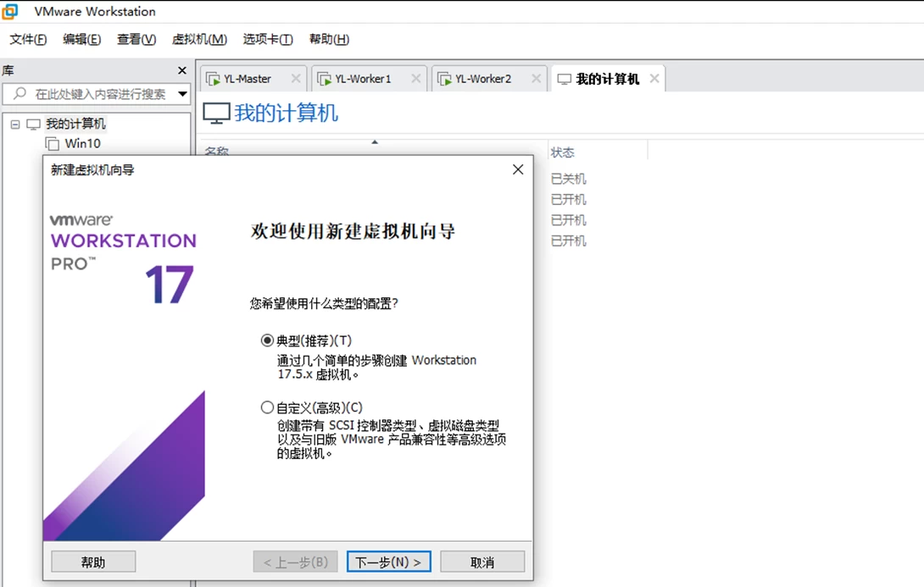Close the 新建虚拟机向导 dialog
Screen dimensions: 924x587
[x=518, y=169]
